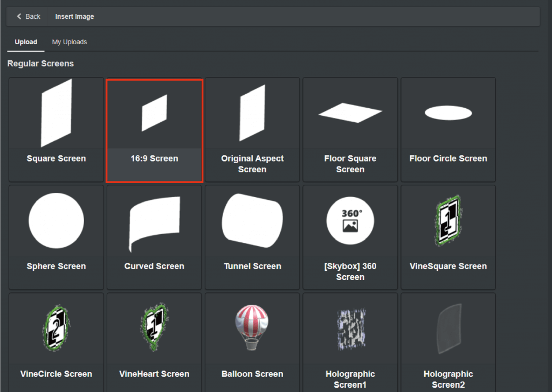
Task: Select the Floor Circle Screen icon
Action: (x=448, y=113)
